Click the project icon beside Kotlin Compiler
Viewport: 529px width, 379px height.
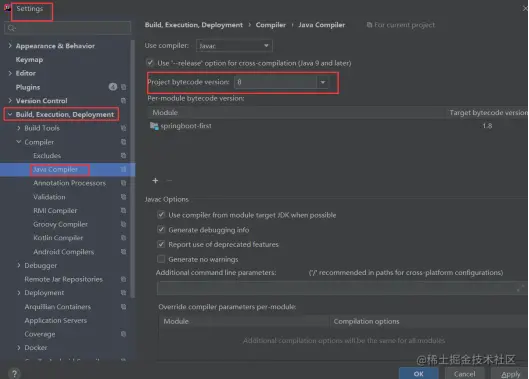(123, 238)
